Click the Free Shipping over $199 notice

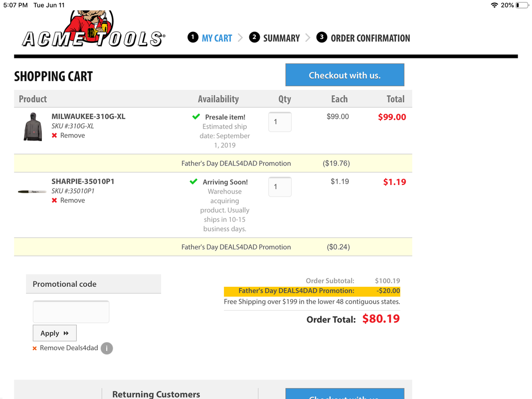[x=312, y=302]
